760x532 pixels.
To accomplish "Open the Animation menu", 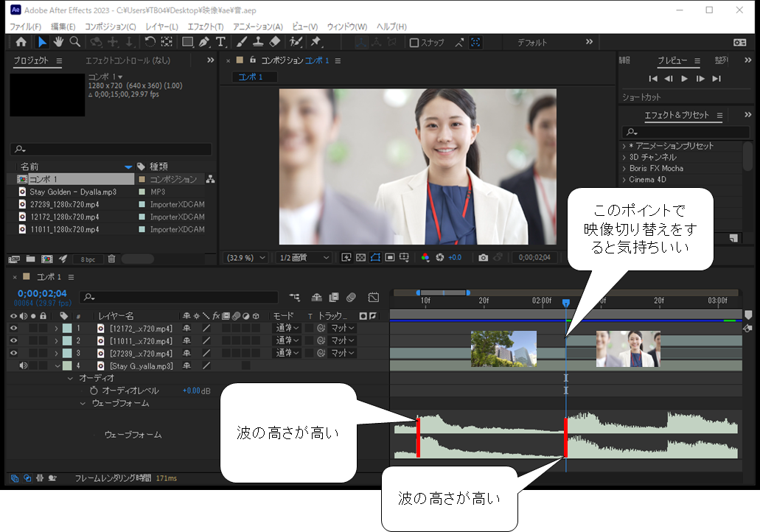I will (258, 27).
